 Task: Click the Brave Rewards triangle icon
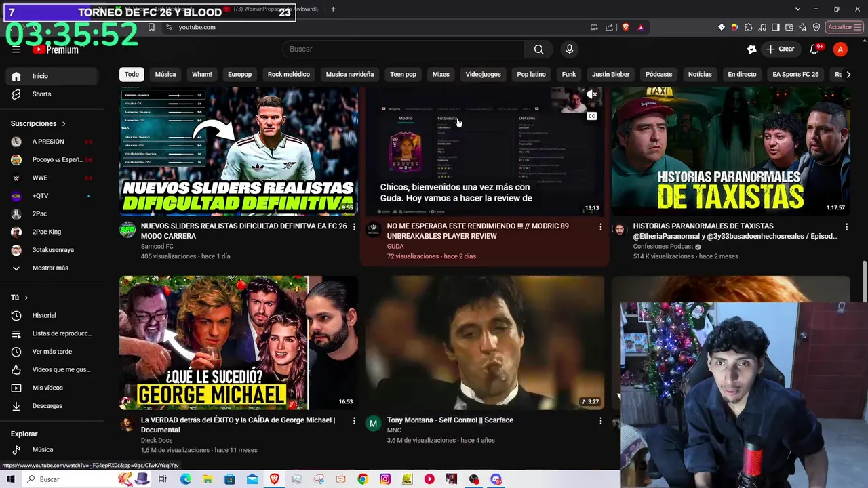click(641, 27)
